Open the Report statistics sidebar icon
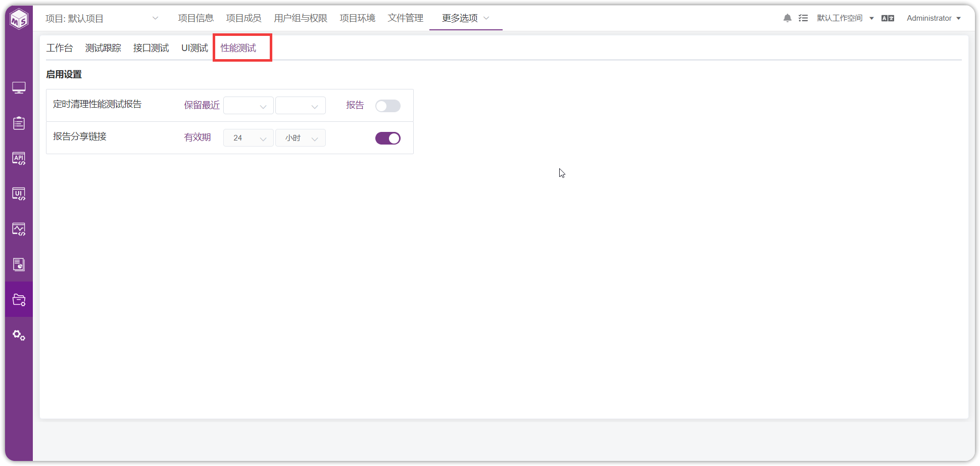This screenshot has height=466, width=980. (x=19, y=264)
